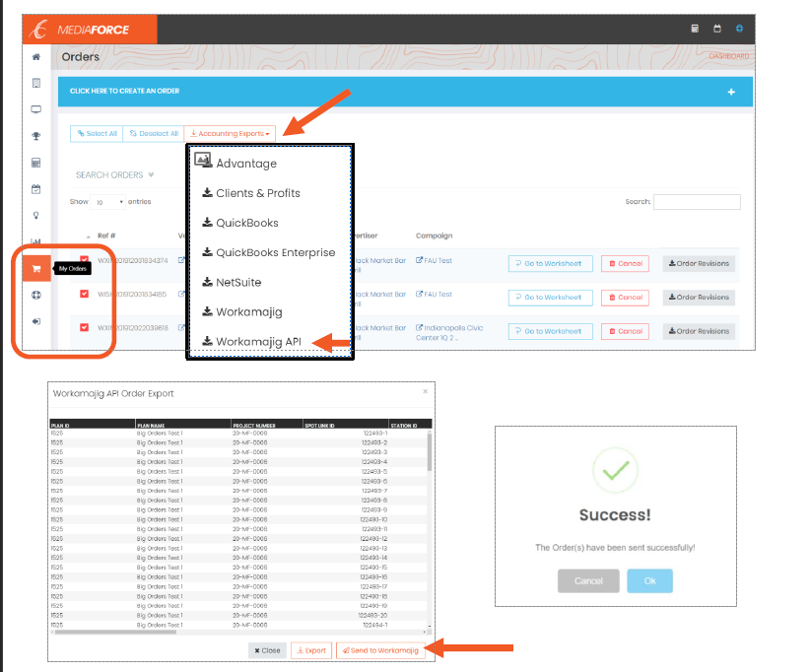Open Order Revisions for first FAU Test order
811x672 pixels.
click(x=699, y=264)
